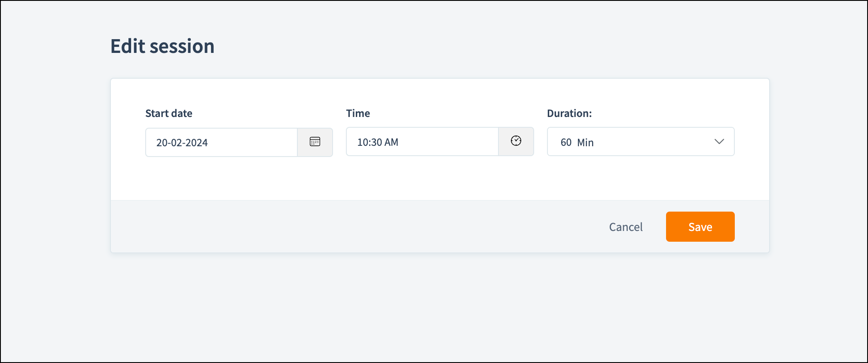Viewport: 868px width, 363px height.
Task: Click the Start date label
Action: click(x=169, y=114)
